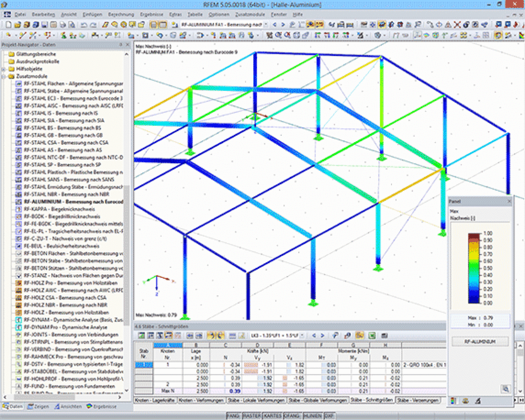
Task: Open the Hilfe menu
Action: tap(297, 15)
